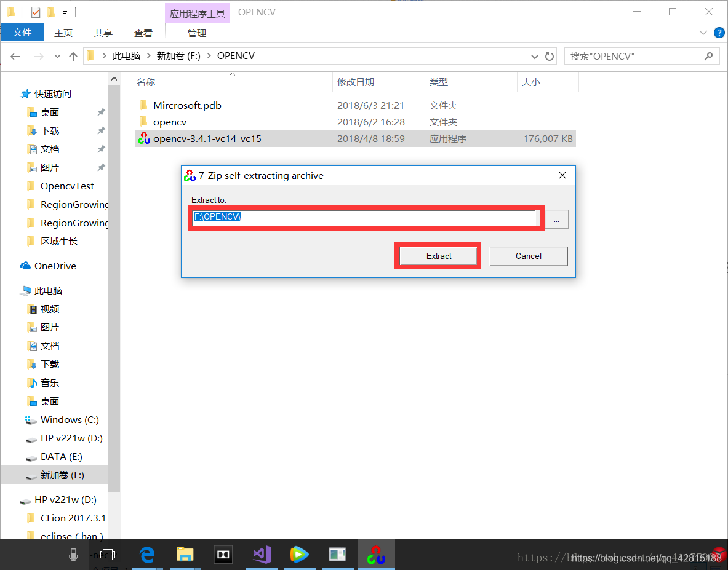Sort by the 名称 column header
This screenshot has height=570, width=728.
click(146, 82)
